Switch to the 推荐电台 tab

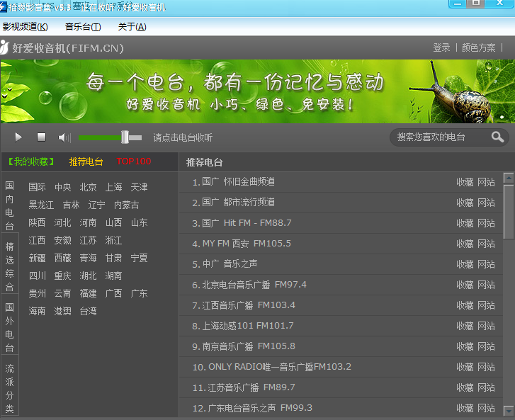coord(86,161)
